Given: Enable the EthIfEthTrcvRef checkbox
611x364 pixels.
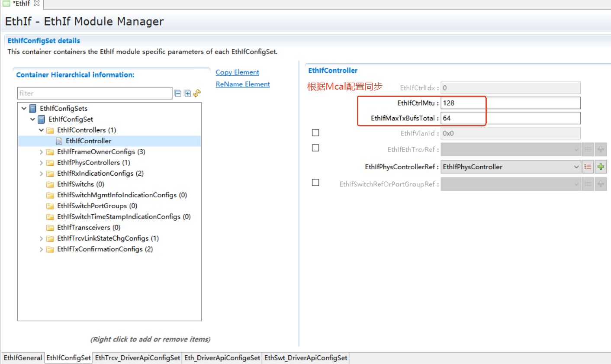Looking at the screenshot, I should (315, 148).
